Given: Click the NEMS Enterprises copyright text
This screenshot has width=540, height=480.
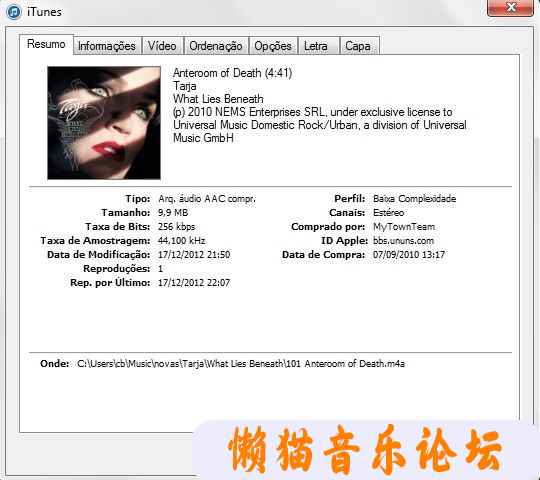Looking at the screenshot, I should pyautogui.click(x=320, y=125).
